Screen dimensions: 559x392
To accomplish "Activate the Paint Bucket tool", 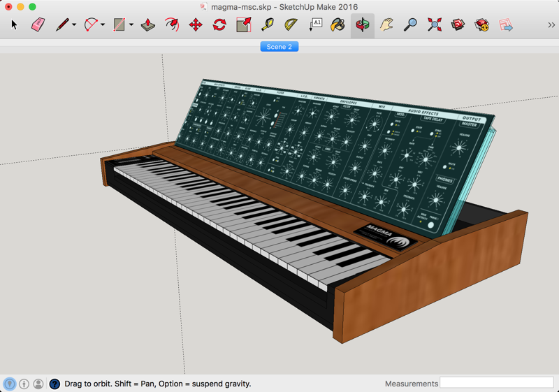I will tap(338, 25).
